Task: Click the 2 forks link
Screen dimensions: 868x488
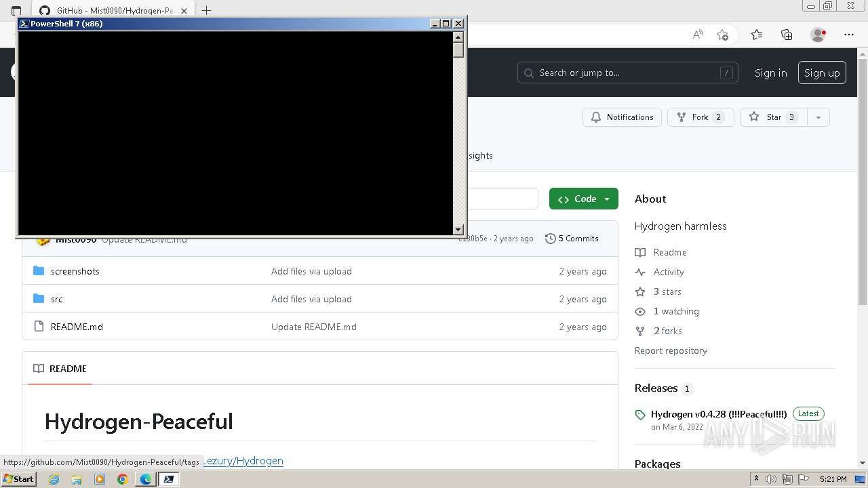Action: (x=668, y=331)
